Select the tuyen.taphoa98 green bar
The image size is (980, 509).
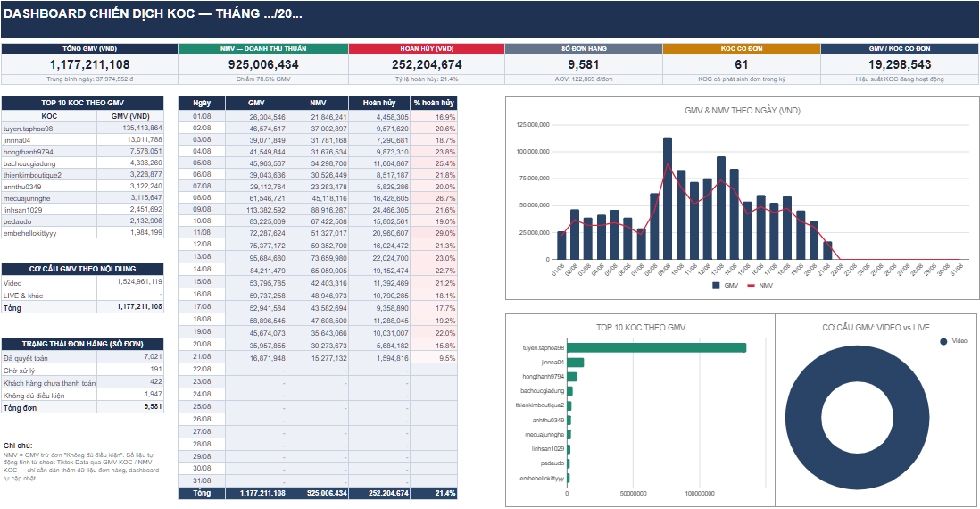[x=656, y=347]
